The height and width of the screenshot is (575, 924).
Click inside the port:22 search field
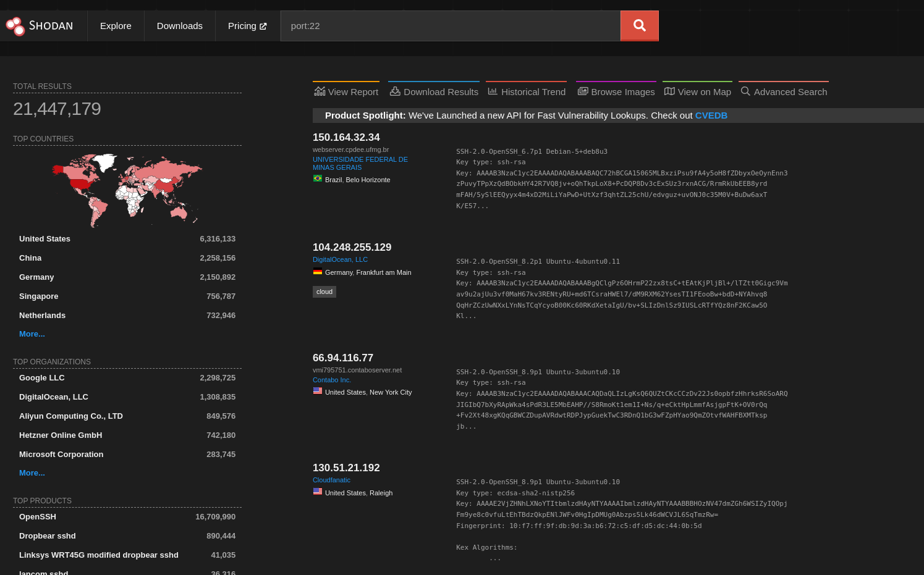[x=450, y=25]
